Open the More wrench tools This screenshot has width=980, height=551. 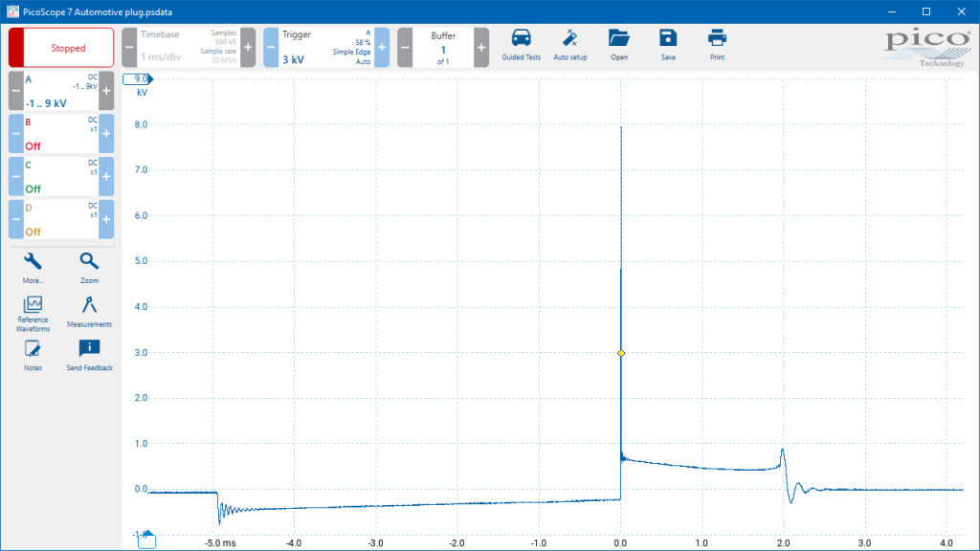[x=33, y=268]
